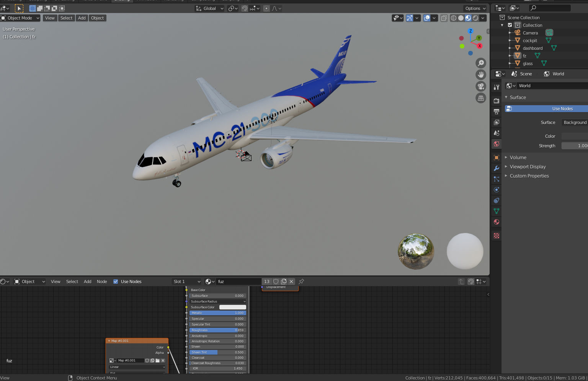Switch to Solid shading

pos(461,18)
